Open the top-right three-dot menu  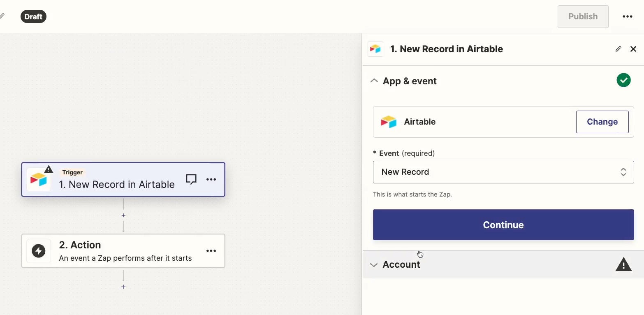pos(627,16)
